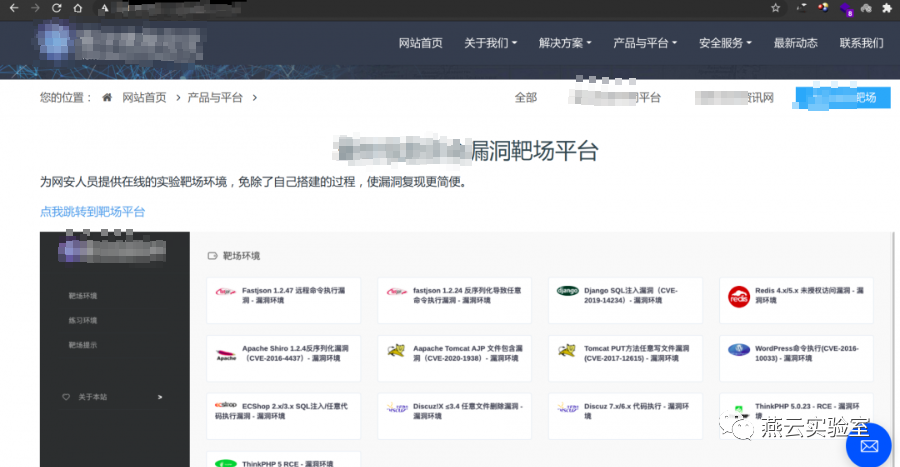Open WordPress 命令执行 CVE-2016-10033 card
This screenshot has height=467, width=900.
797,359
